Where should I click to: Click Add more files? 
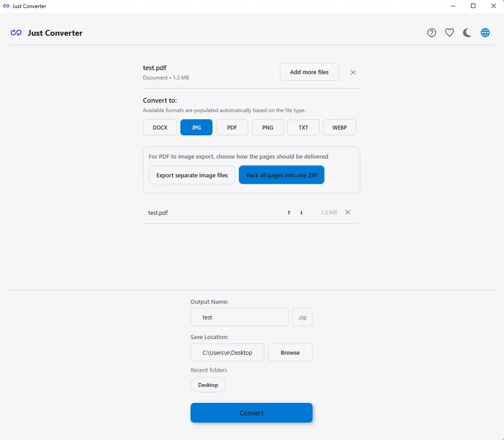[x=309, y=72]
